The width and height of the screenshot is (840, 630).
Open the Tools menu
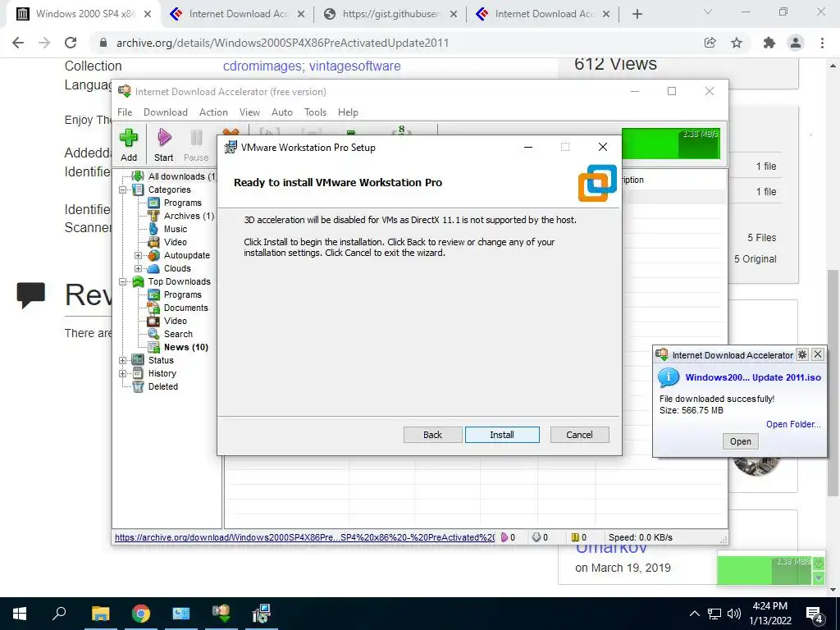pyautogui.click(x=316, y=112)
